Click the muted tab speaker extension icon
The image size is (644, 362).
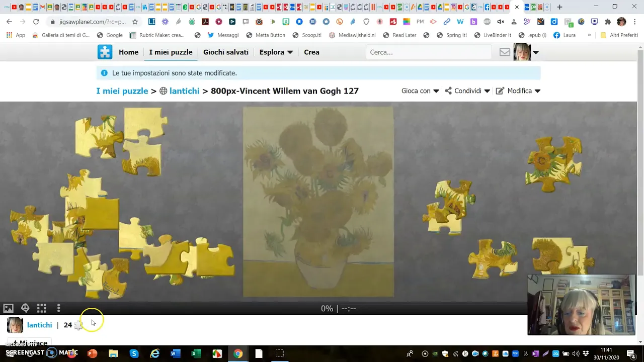pos(501,22)
